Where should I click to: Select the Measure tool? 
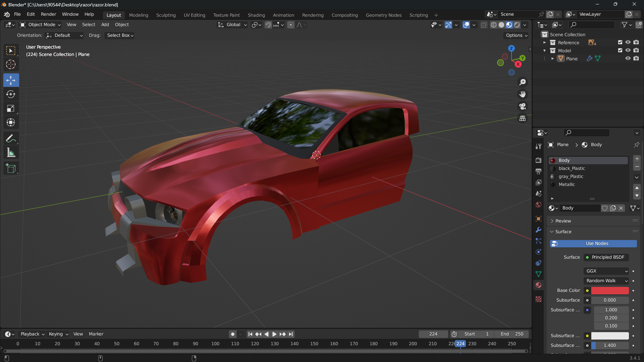tap(11, 153)
